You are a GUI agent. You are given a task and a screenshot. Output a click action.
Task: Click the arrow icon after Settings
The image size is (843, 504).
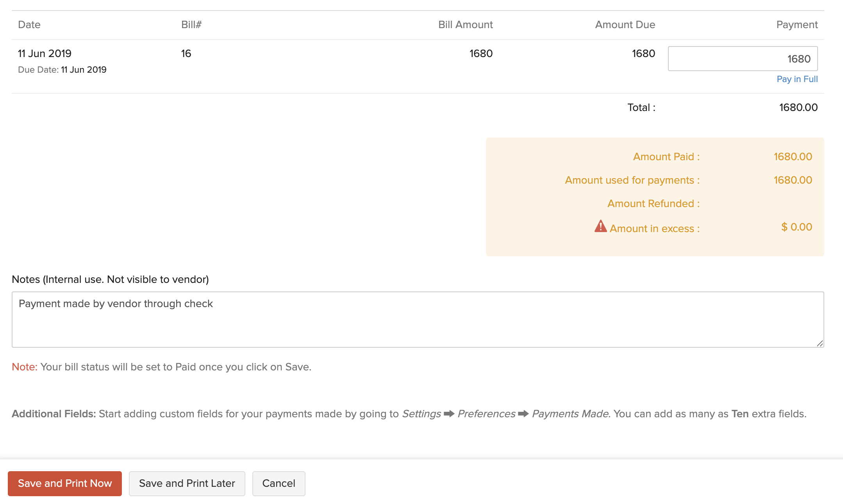[x=449, y=414]
